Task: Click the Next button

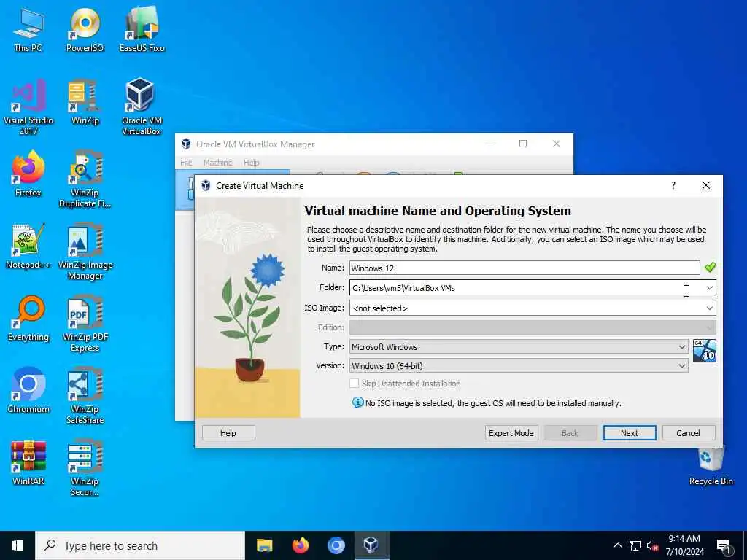Action: (630, 433)
